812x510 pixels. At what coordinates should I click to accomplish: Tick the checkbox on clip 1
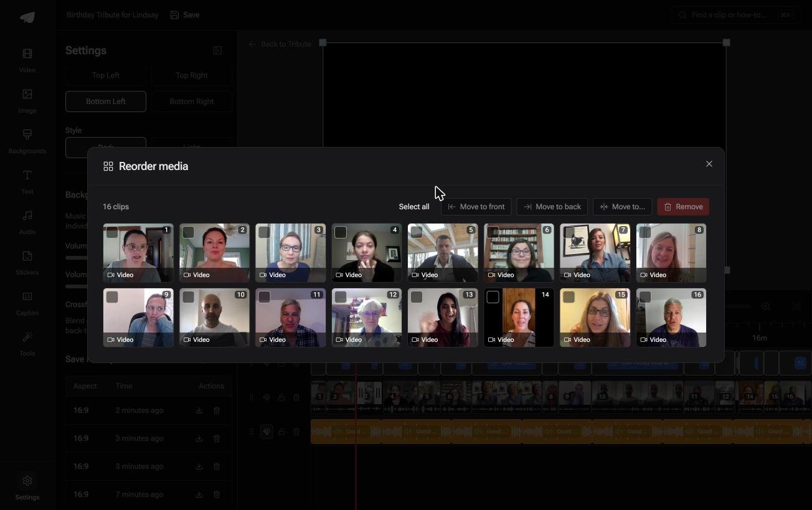click(x=112, y=232)
